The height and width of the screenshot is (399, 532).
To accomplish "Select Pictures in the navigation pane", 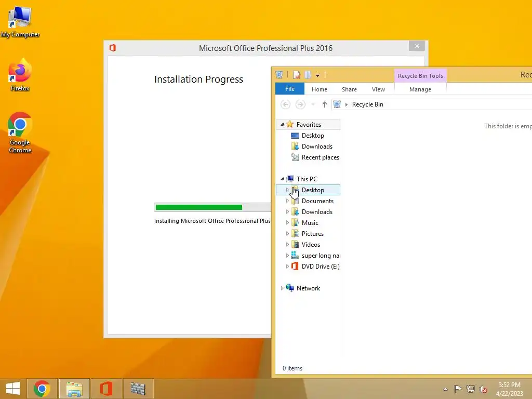I will click(312, 233).
